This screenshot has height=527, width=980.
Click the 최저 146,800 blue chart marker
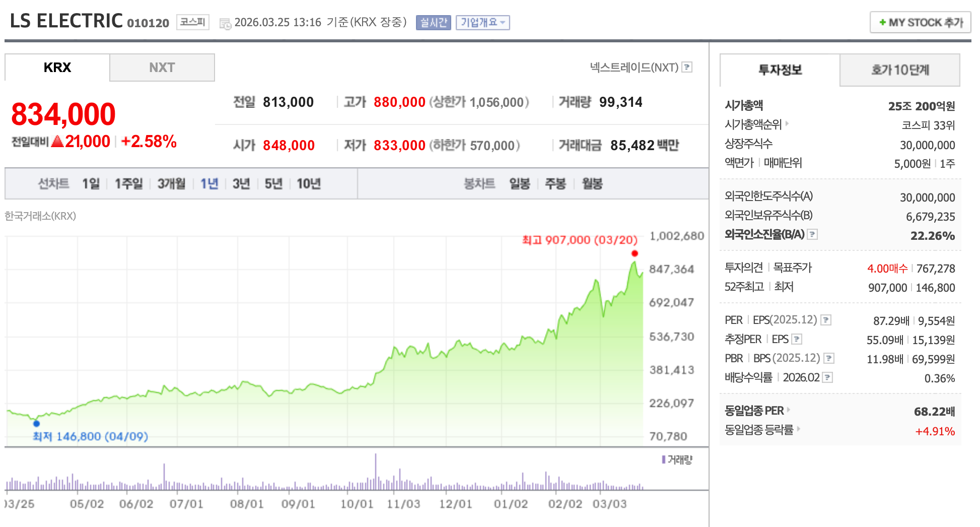36,424
